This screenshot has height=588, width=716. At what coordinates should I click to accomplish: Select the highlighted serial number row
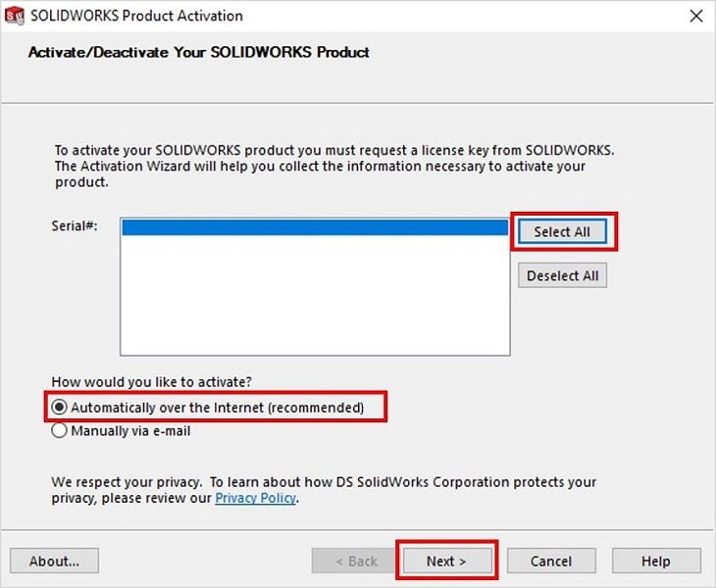(x=314, y=227)
